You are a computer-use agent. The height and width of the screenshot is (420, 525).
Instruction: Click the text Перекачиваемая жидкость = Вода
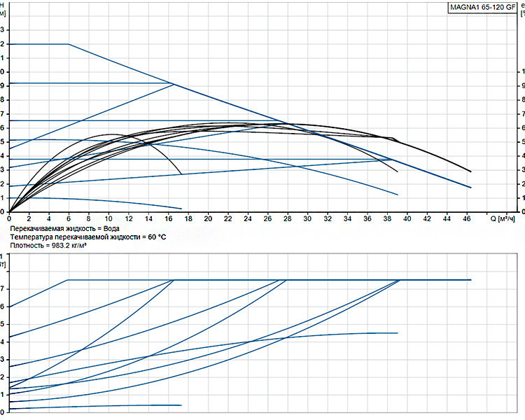point(64,229)
